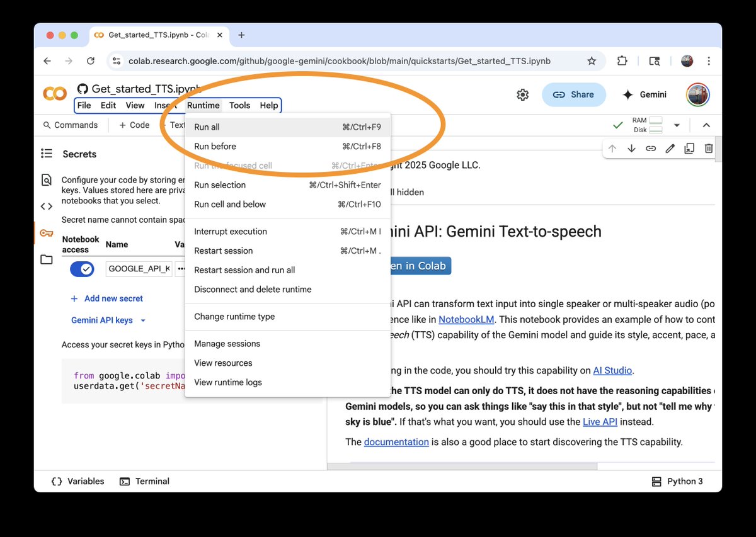
Task: Open the Edit menu
Action: point(108,105)
